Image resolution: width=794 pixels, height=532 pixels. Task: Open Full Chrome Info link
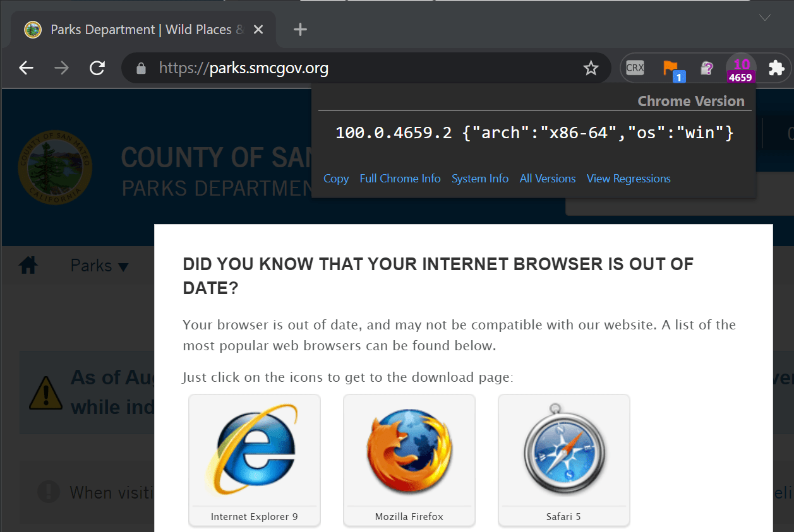coord(400,179)
